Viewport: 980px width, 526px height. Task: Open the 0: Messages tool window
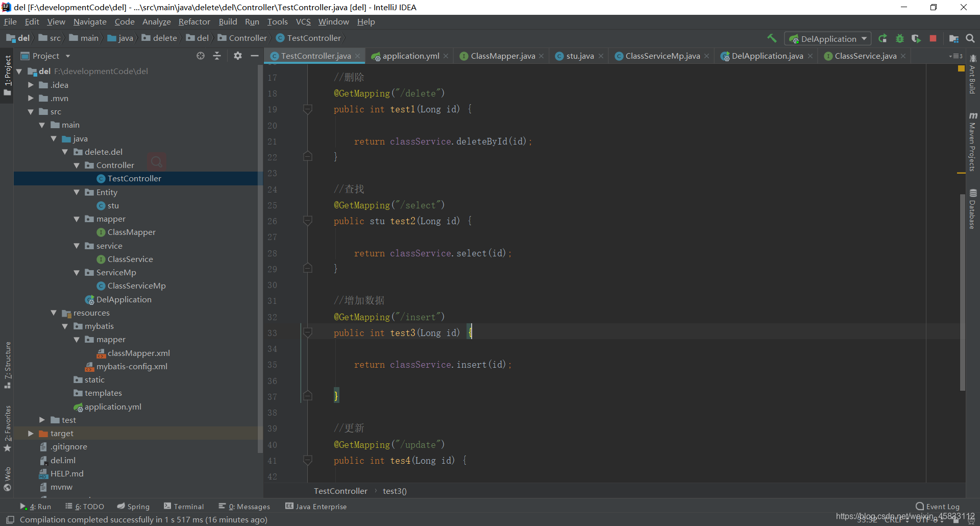244,507
